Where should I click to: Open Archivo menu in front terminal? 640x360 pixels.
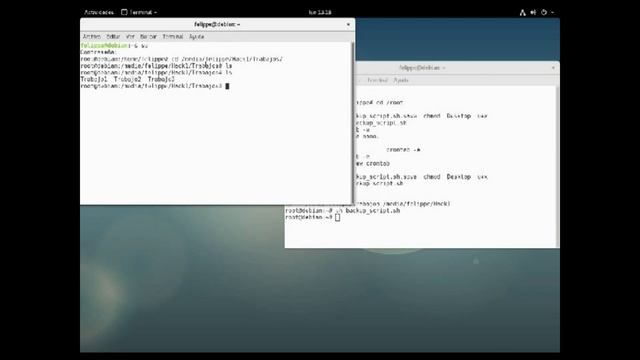pyautogui.click(x=91, y=37)
